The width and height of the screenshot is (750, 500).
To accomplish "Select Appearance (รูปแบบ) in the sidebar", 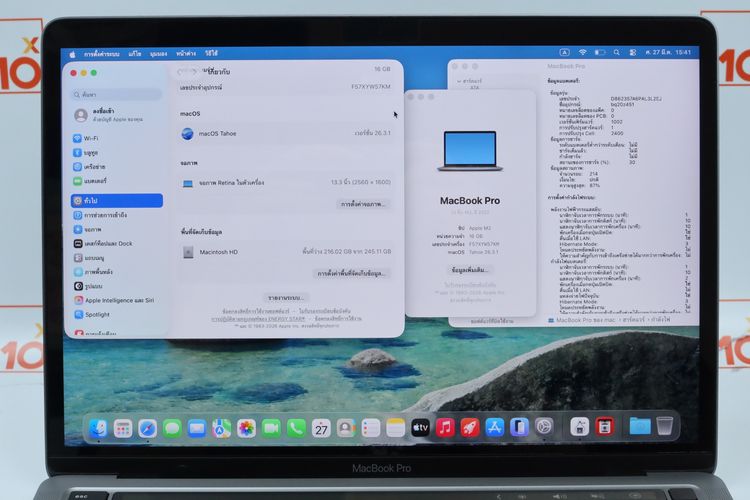I will [117, 286].
